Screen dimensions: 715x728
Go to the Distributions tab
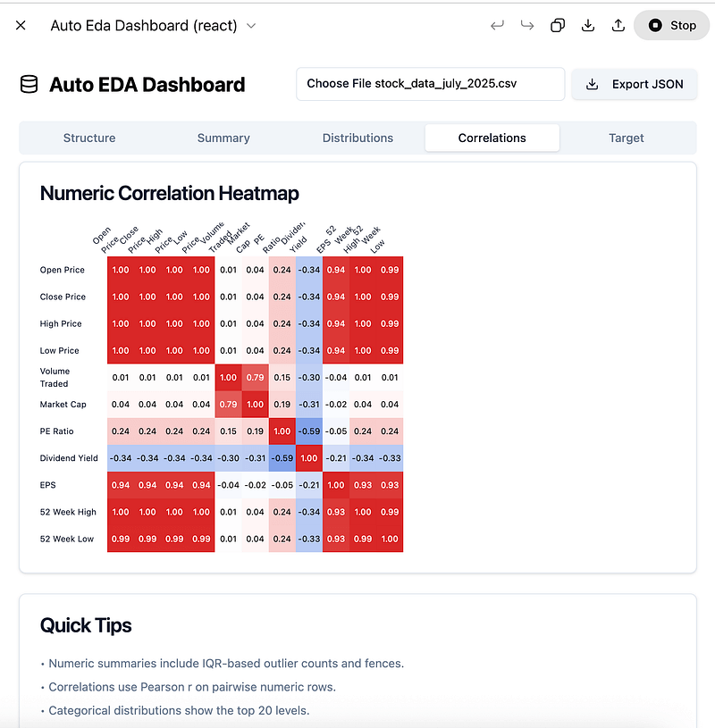coord(357,138)
